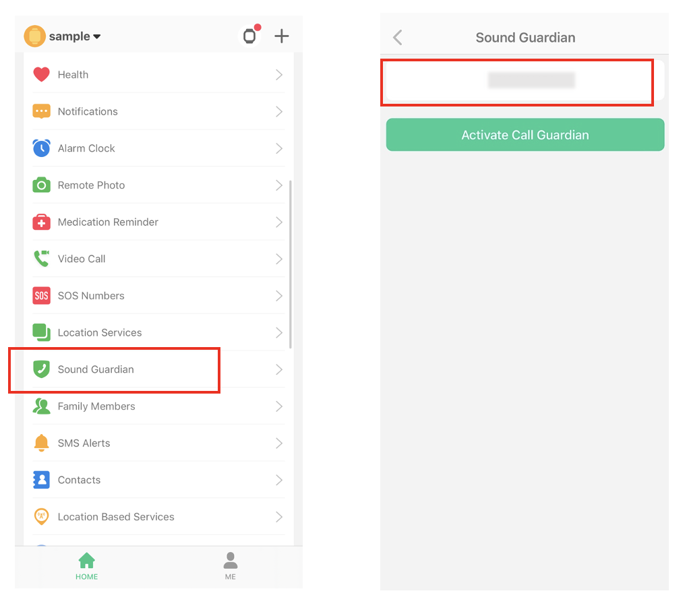Open Sound Guardian chevron arrow

279,369
